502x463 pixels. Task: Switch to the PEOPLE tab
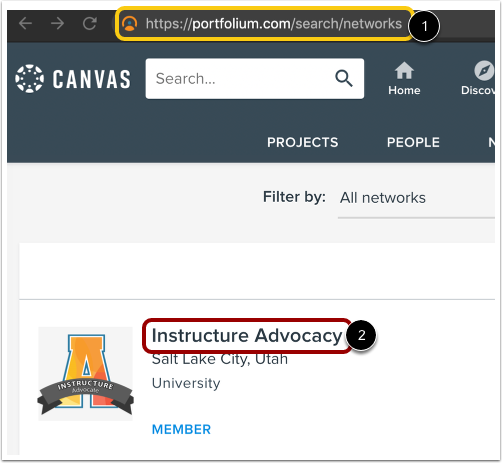[x=413, y=142]
